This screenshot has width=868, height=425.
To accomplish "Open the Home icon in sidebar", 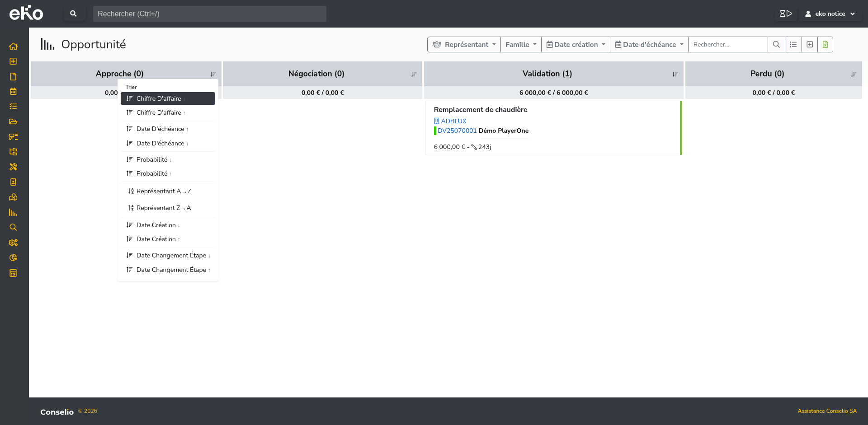I will (x=13, y=46).
